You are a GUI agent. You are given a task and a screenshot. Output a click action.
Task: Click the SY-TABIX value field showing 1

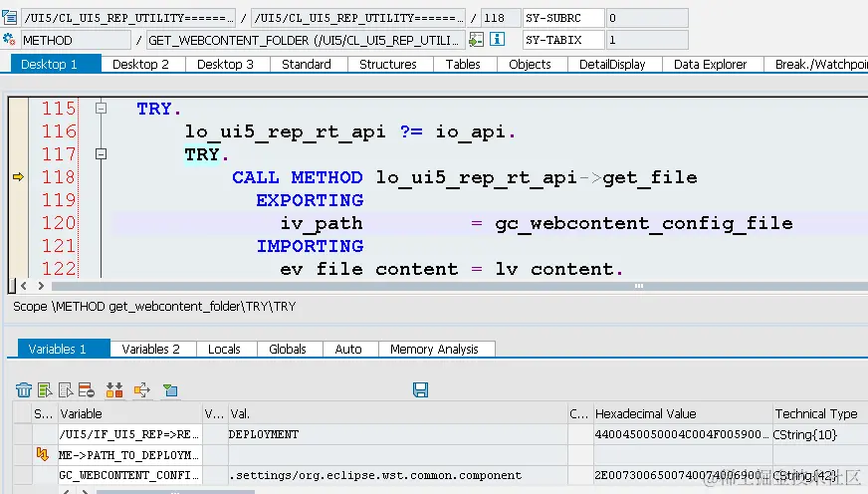pyautogui.click(x=647, y=40)
